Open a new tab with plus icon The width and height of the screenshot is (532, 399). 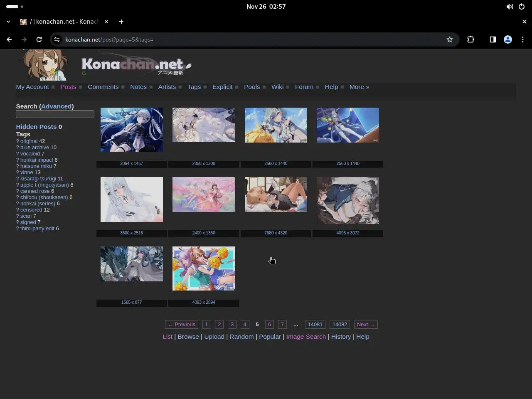(121, 22)
